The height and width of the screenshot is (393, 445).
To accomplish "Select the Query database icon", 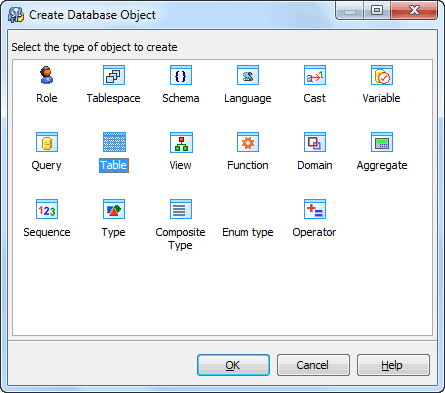I will [47, 142].
